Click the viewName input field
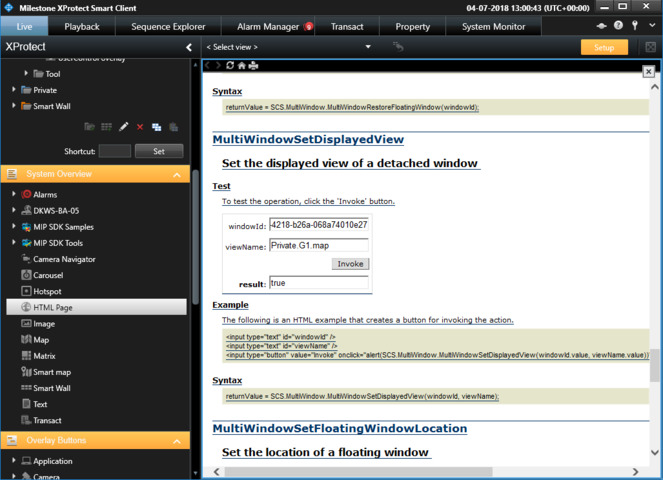Screen dimensions: 663x480 pos(319,245)
